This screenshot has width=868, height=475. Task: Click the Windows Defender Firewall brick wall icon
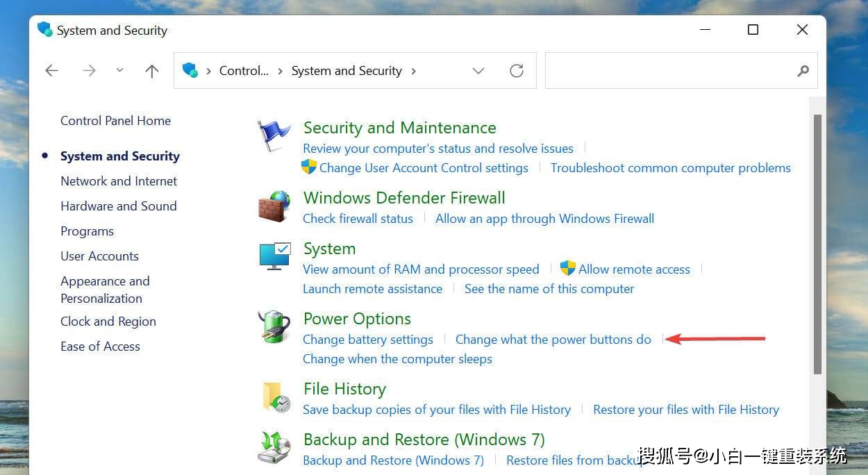point(274,206)
